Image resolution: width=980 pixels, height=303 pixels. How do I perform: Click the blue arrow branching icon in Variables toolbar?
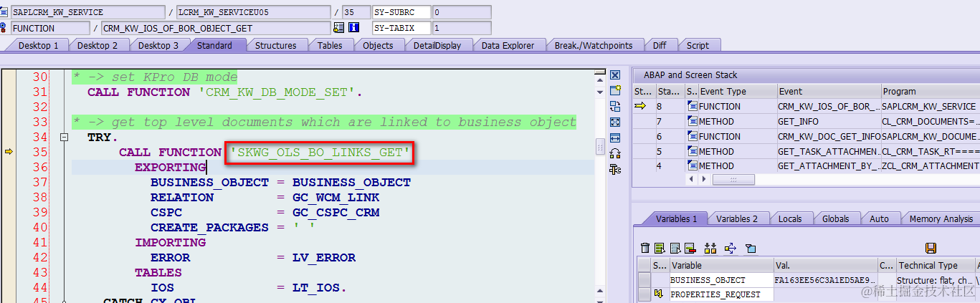(731, 249)
